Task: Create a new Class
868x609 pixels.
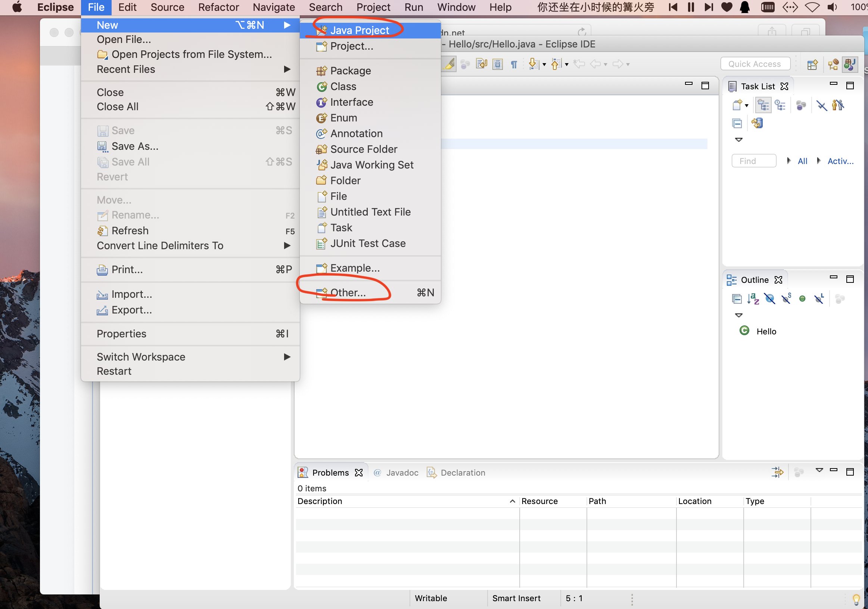Action: click(370, 87)
